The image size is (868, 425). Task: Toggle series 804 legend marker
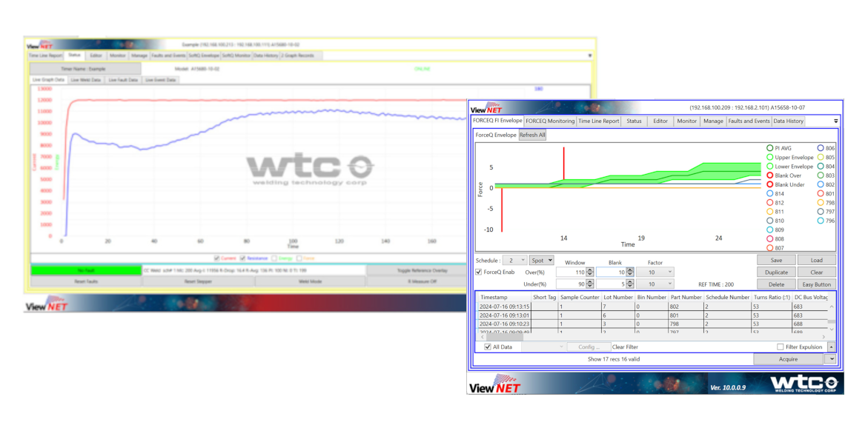tap(821, 167)
